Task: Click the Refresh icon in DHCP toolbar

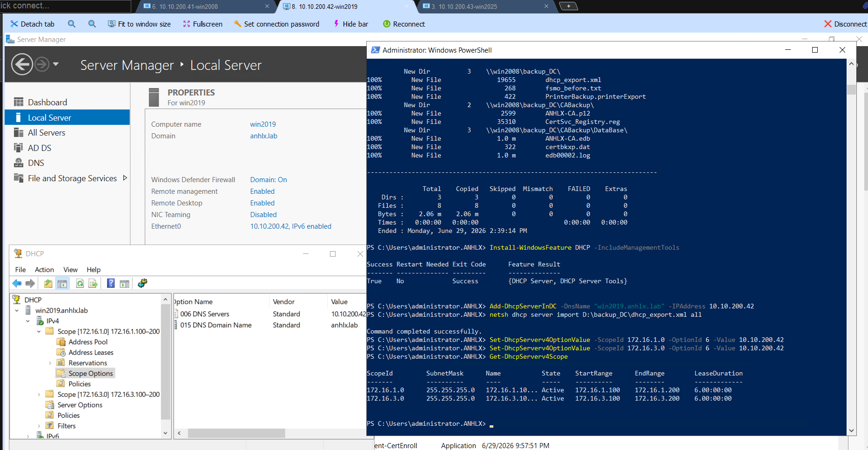Action: pyautogui.click(x=80, y=283)
